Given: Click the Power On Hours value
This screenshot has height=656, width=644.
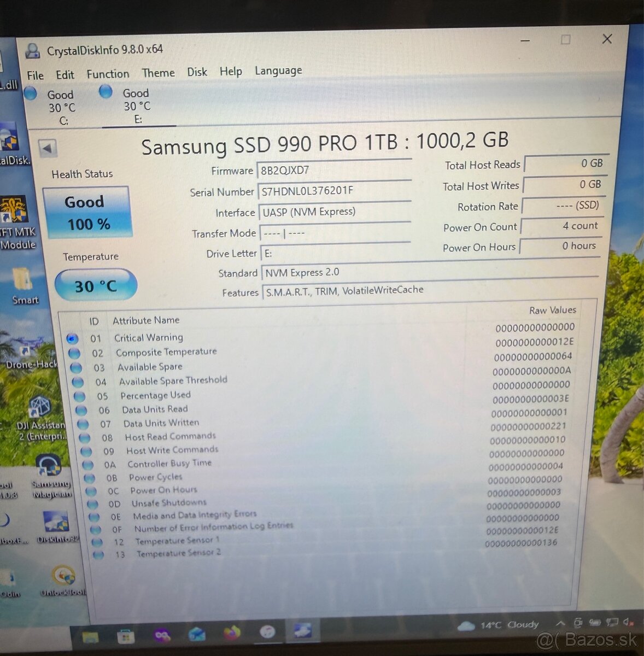Looking at the screenshot, I should pyautogui.click(x=560, y=246).
